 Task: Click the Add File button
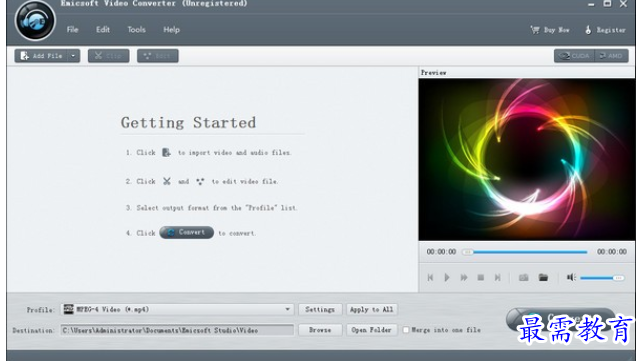coord(41,56)
